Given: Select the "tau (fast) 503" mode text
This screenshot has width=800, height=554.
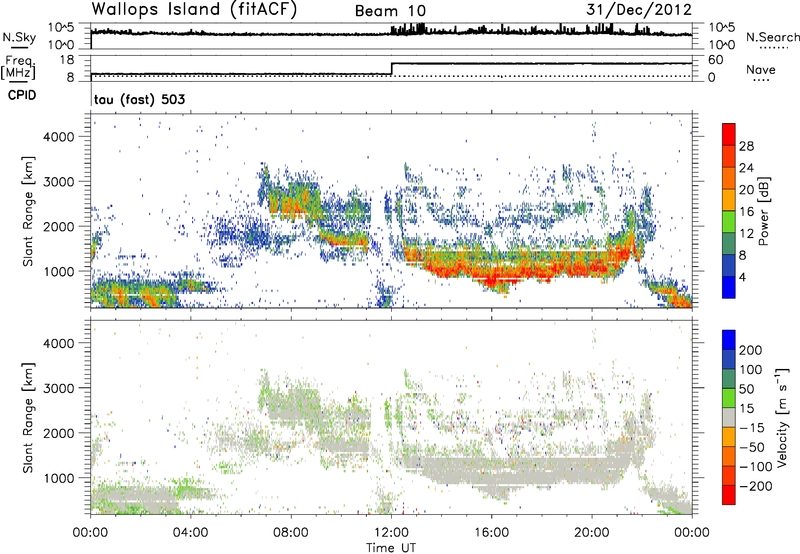Looking at the screenshot, I should [139, 99].
